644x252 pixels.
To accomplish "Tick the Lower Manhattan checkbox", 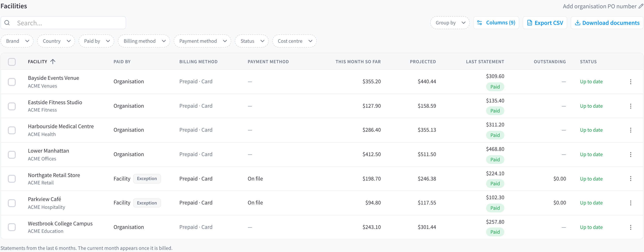I will pyautogui.click(x=12, y=155).
